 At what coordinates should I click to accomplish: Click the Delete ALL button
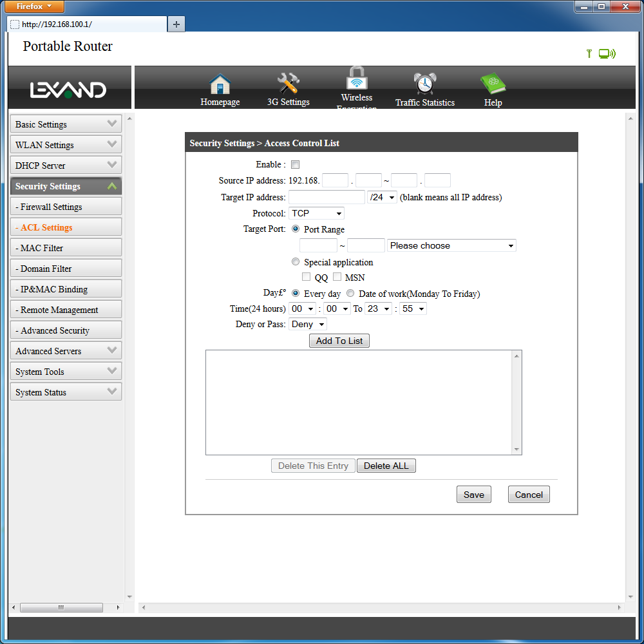click(386, 466)
